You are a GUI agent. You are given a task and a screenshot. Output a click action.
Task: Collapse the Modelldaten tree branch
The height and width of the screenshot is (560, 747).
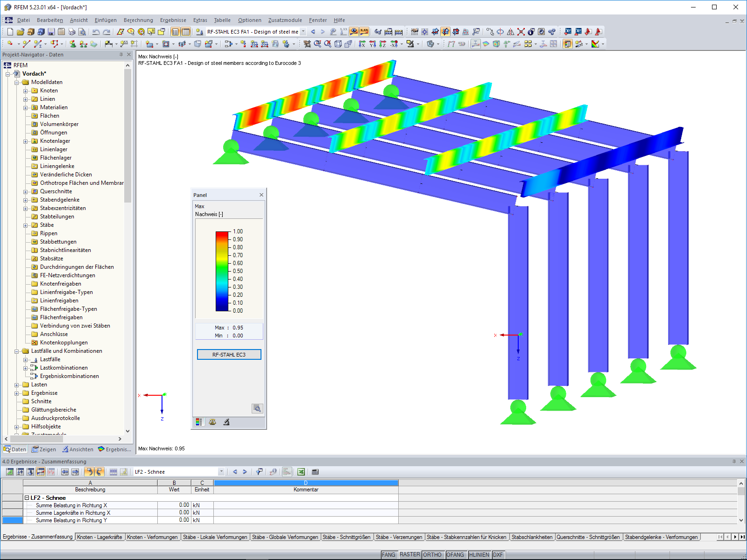coord(17,82)
